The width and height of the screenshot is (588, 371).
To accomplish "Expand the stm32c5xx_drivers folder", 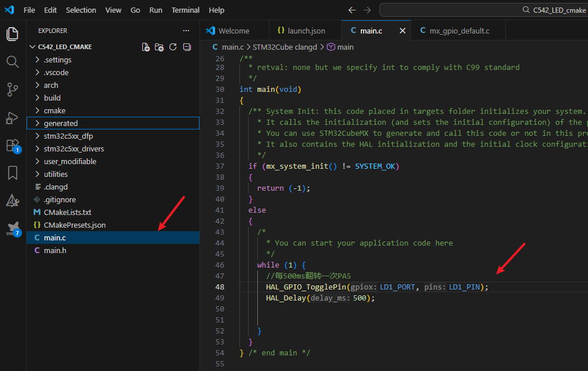I will click(113, 149).
